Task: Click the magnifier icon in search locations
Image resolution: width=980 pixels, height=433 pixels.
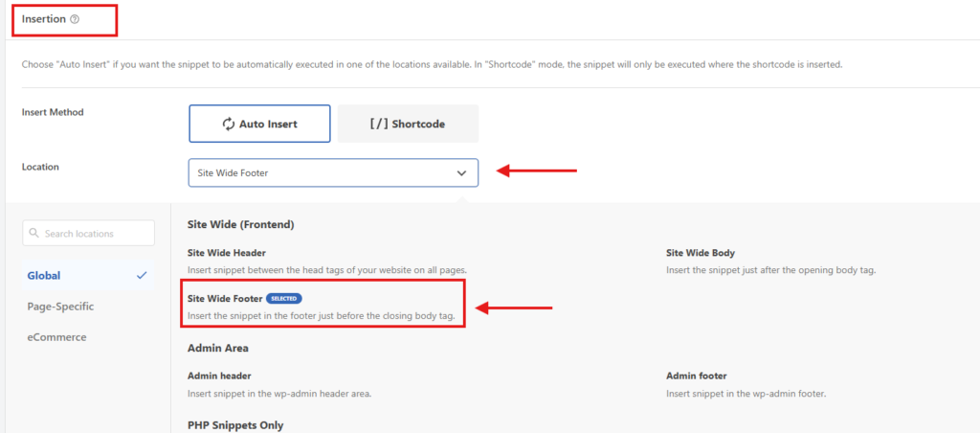Action: [34, 234]
